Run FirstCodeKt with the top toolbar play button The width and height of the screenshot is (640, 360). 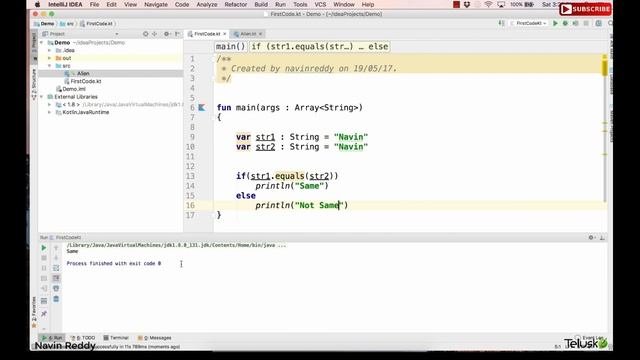click(555, 24)
